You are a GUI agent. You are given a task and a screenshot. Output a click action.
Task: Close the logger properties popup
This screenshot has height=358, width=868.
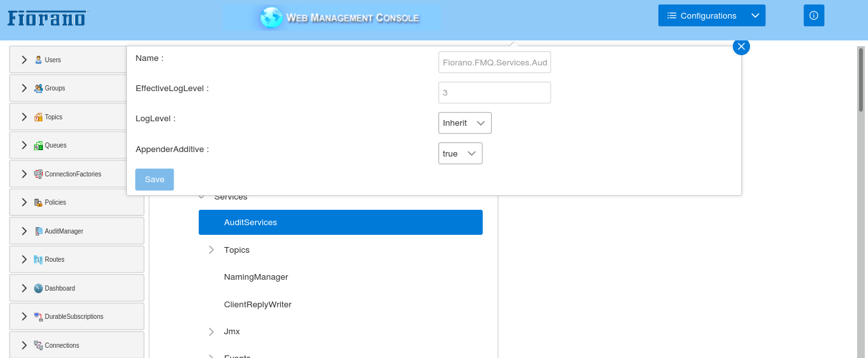[x=741, y=46]
